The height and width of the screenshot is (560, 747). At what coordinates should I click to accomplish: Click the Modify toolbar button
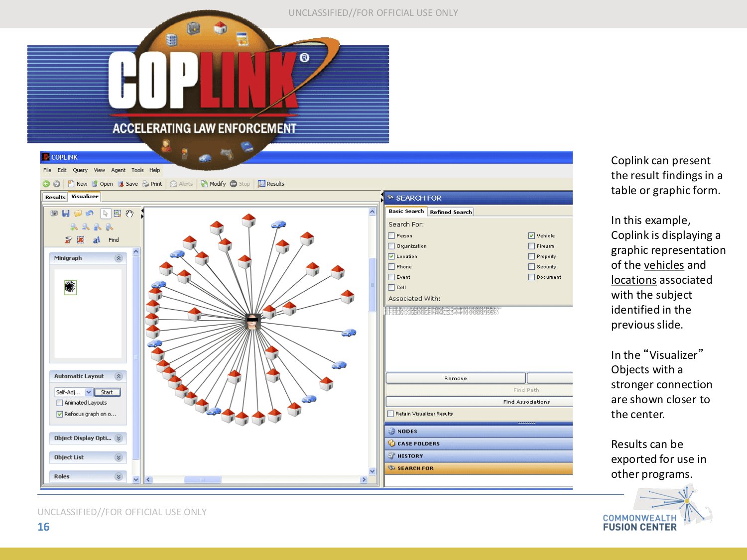point(213,184)
